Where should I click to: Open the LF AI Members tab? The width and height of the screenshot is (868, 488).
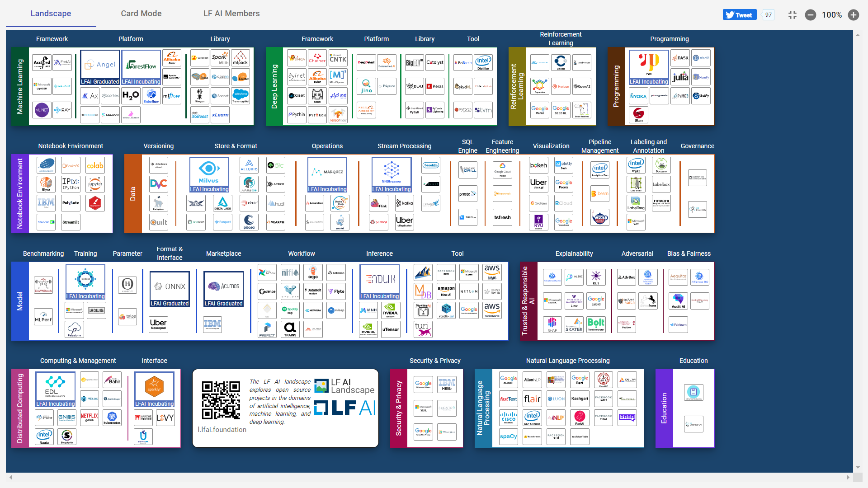tap(231, 14)
